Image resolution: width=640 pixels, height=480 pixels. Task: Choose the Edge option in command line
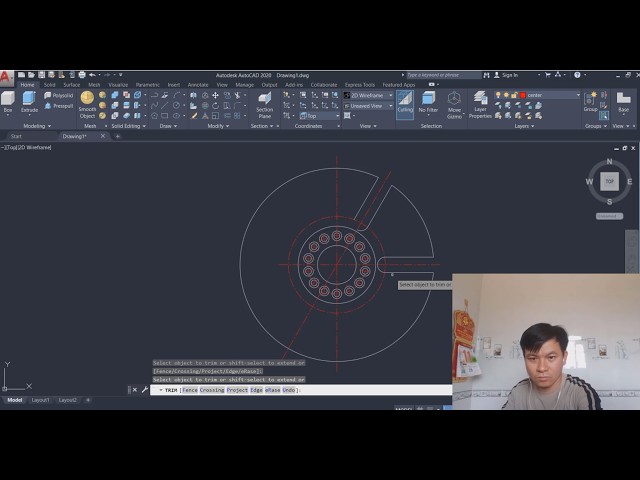(x=256, y=390)
